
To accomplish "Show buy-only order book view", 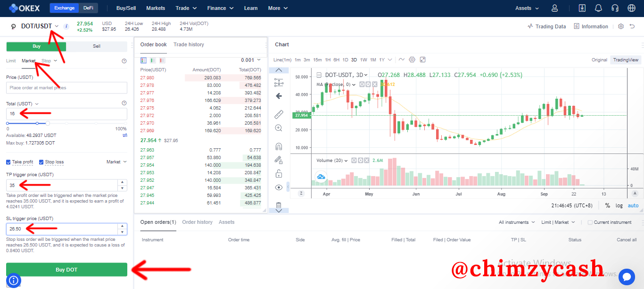I will pyautogui.click(x=153, y=60).
